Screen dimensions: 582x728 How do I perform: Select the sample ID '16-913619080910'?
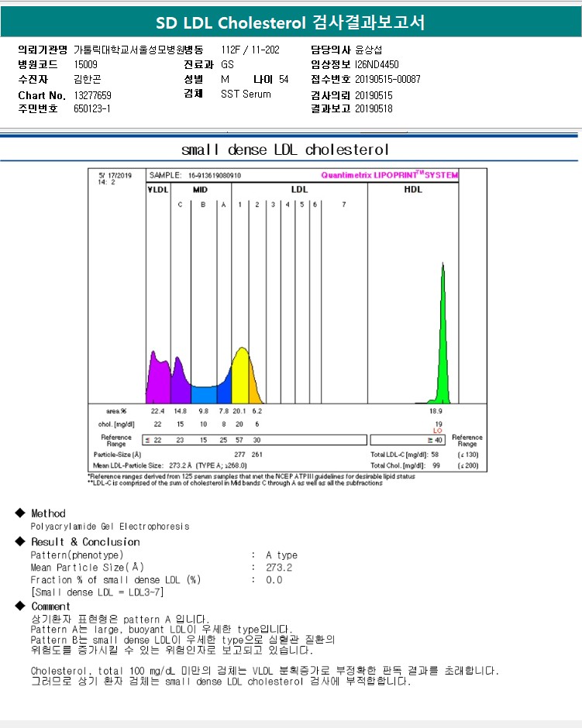(215, 176)
